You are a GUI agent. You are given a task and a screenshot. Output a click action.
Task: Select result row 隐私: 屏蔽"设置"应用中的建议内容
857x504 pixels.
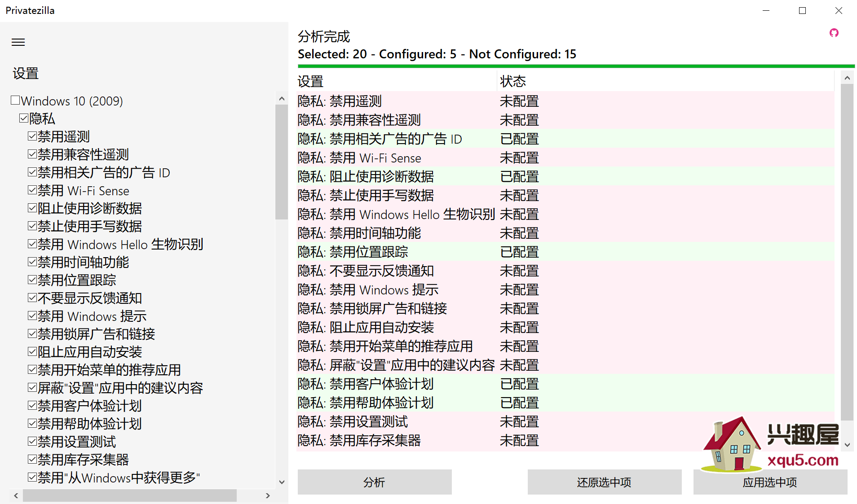pos(565,365)
